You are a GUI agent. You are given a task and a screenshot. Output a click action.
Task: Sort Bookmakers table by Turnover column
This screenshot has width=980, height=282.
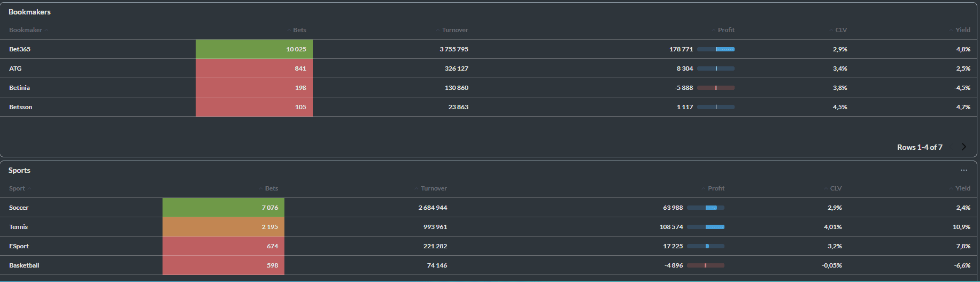(x=454, y=30)
